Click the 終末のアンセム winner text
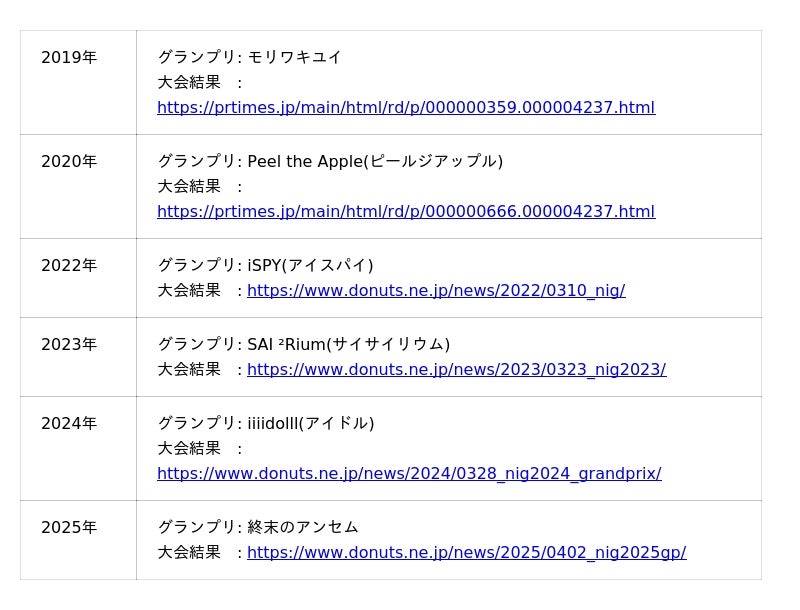This screenshot has width=800, height=610. [x=302, y=528]
